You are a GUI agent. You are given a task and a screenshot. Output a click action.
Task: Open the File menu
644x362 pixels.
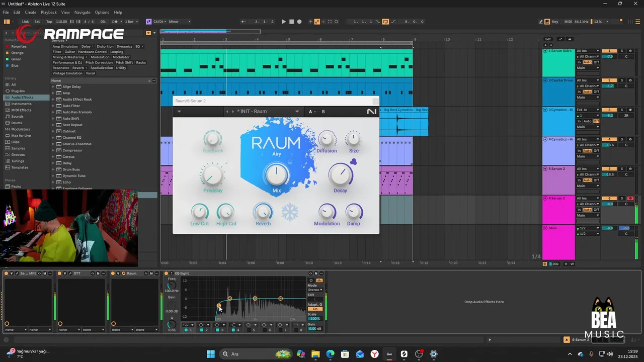pos(6,12)
